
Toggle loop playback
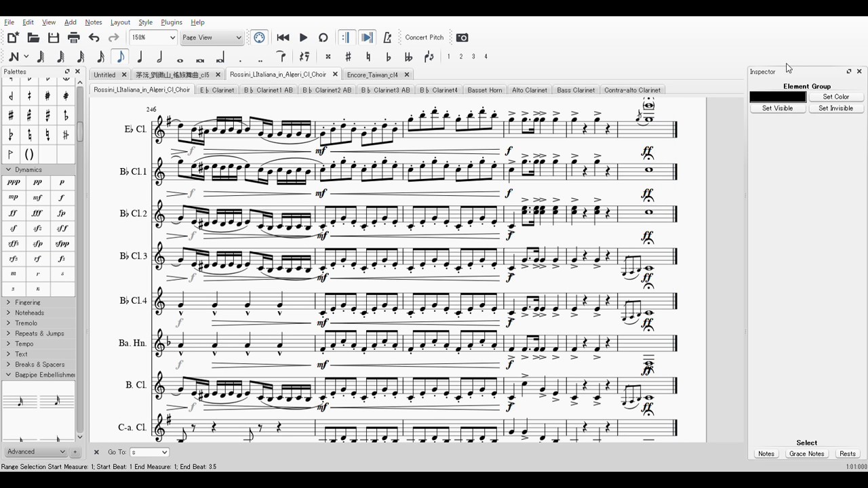[x=323, y=37]
